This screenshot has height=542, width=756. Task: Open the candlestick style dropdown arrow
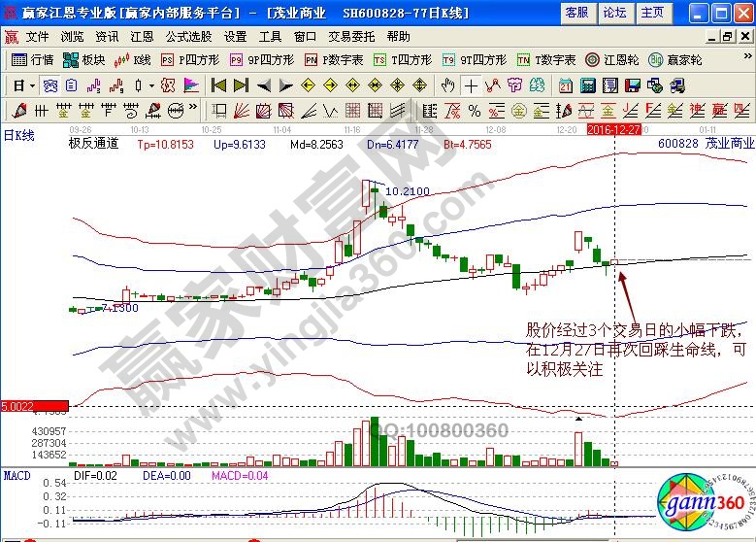[x=150, y=85]
